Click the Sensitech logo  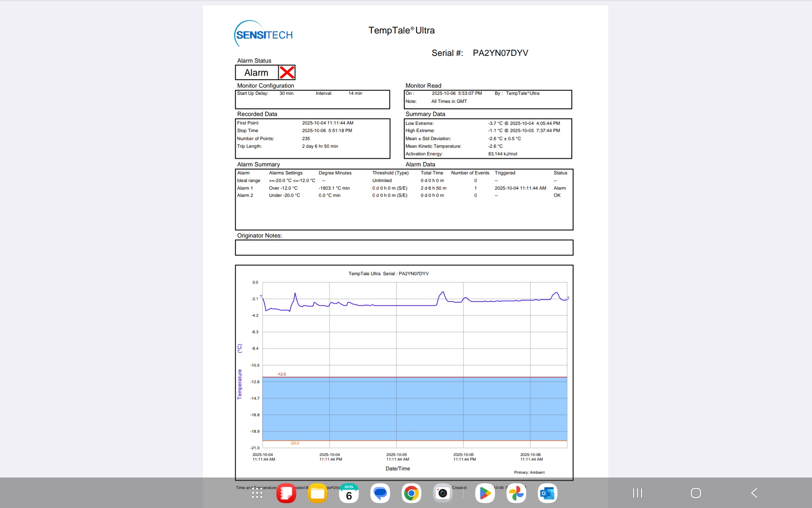point(263,34)
